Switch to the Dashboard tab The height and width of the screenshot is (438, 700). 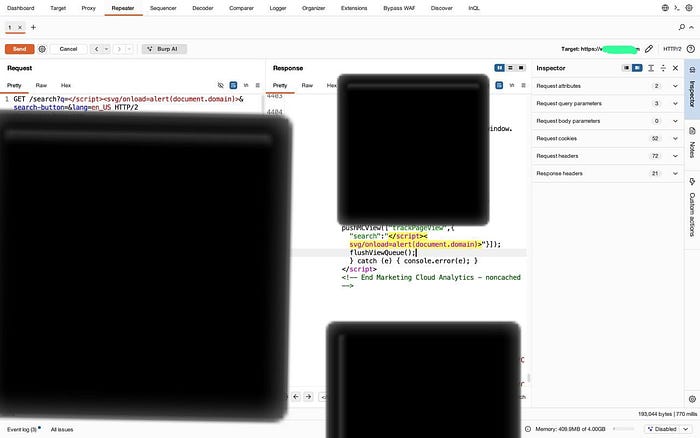(x=21, y=8)
